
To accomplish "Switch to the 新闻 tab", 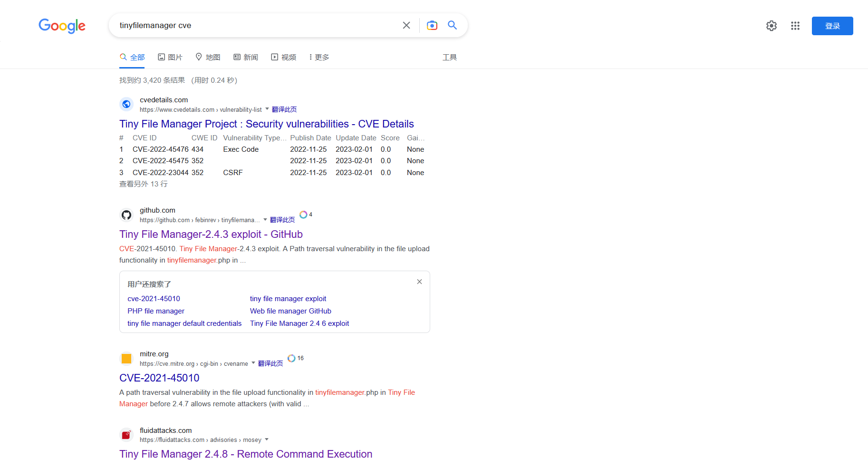I will click(x=246, y=57).
